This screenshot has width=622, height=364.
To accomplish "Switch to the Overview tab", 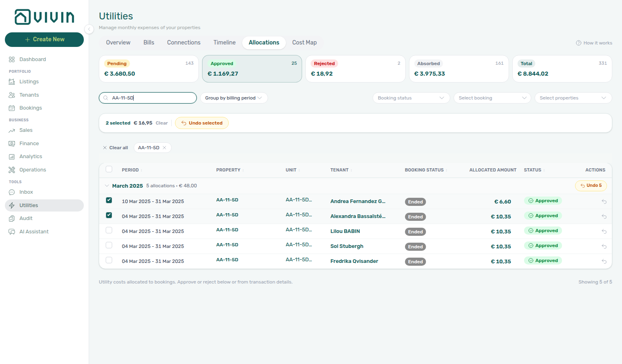I will coord(118,42).
